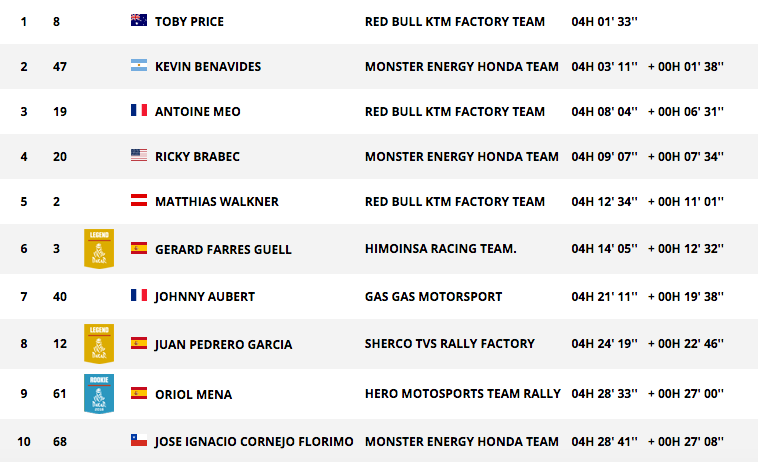
Task: Click the Spanish flag next to Oriol Mena
Action: 139,393
